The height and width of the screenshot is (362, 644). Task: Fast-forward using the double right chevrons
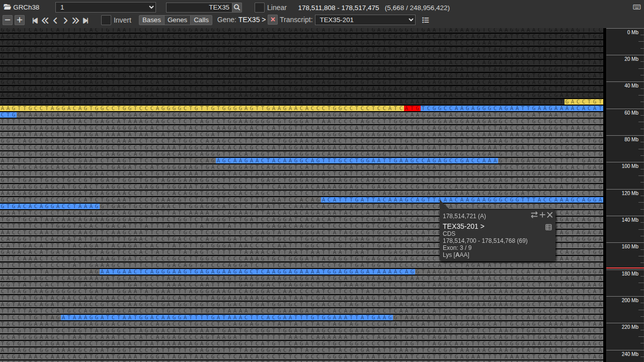tap(75, 21)
